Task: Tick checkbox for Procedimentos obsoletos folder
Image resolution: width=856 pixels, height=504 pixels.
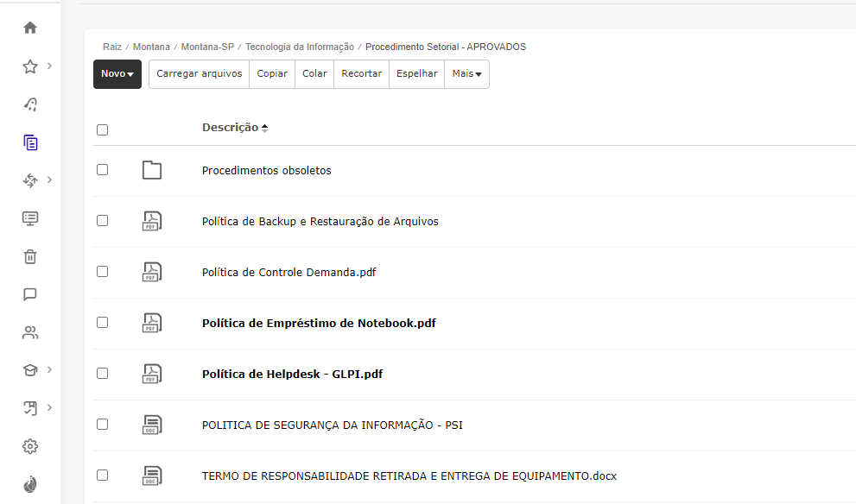Action: click(x=103, y=170)
